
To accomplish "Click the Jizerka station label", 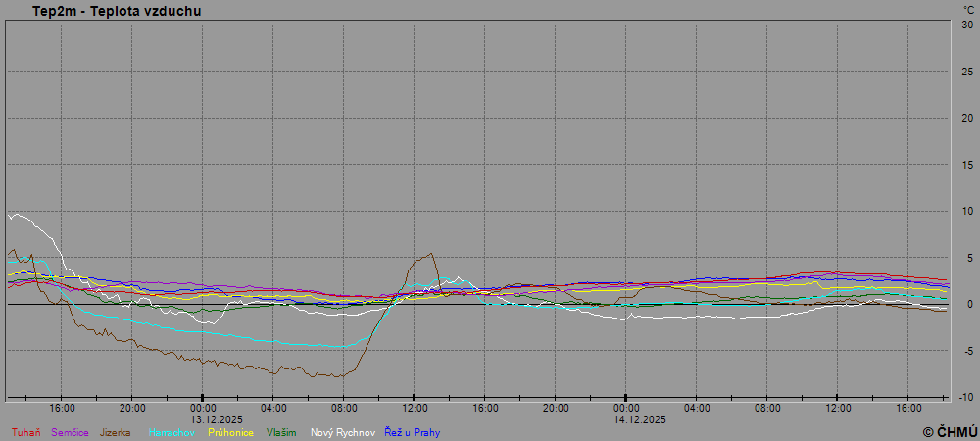I will click(116, 432).
